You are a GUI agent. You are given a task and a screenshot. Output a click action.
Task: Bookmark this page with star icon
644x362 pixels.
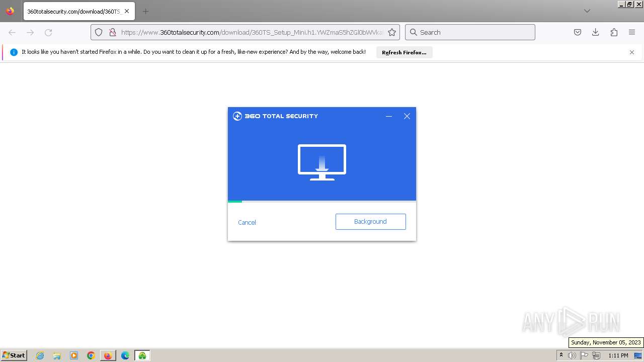coord(392,32)
